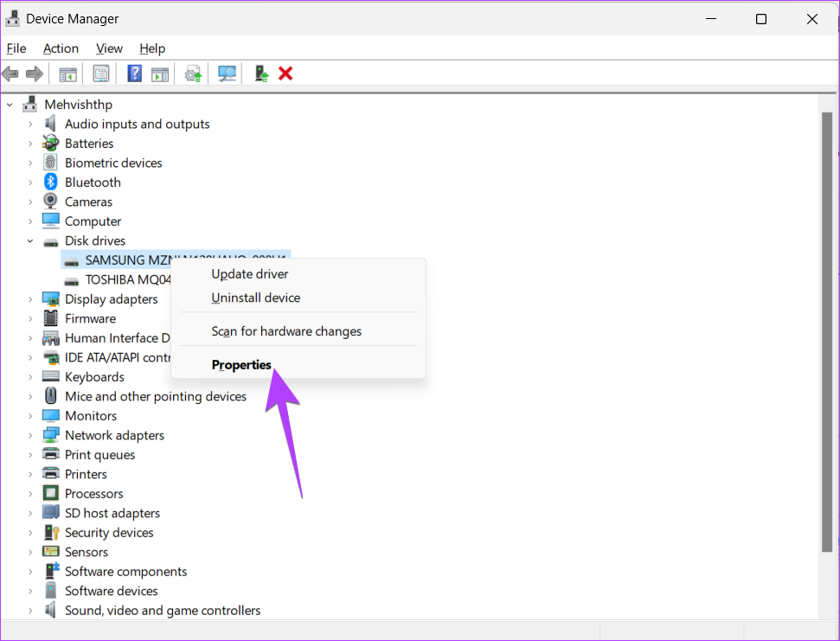Screen dimensions: 840x641
Task: Expand the Display adapters category
Action: click(30, 299)
